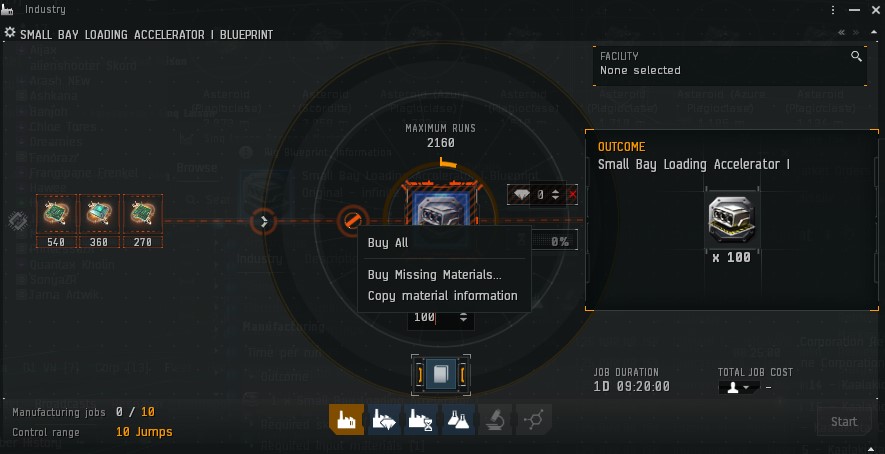Select the Copying activity flask icon

(x=458, y=420)
